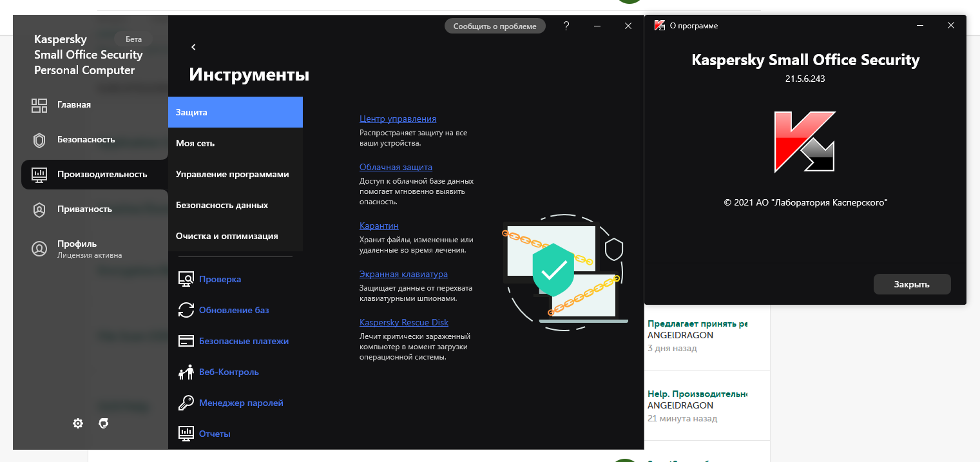Start Обновление баз via its refresh icon
The width and height of the screenshot is (980, 462).
[x=186, y=310]
